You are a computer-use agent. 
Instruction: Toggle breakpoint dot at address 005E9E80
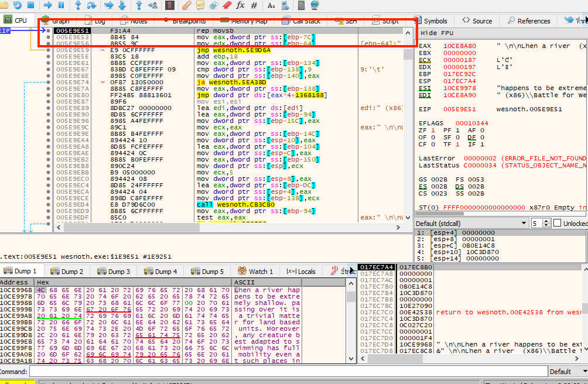click(48, 95)
